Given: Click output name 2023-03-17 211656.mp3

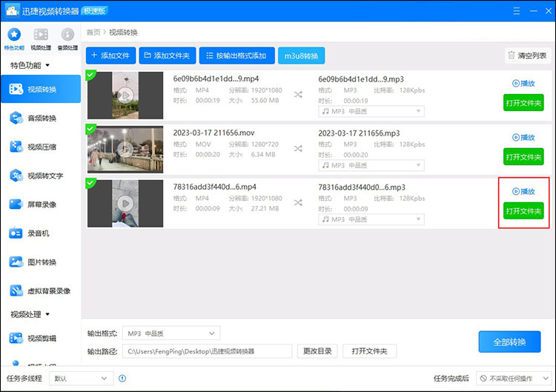Looking at the screenshot, I should (x=359, y=133).
